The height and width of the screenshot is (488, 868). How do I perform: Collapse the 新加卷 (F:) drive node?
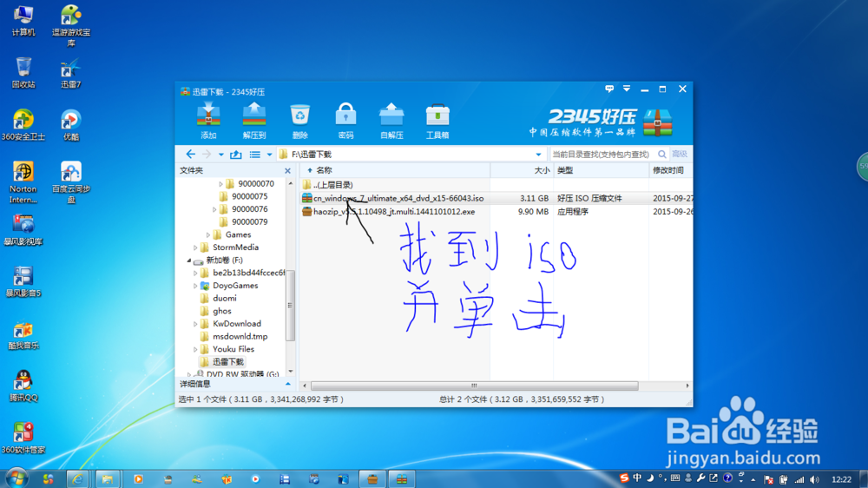188,260
